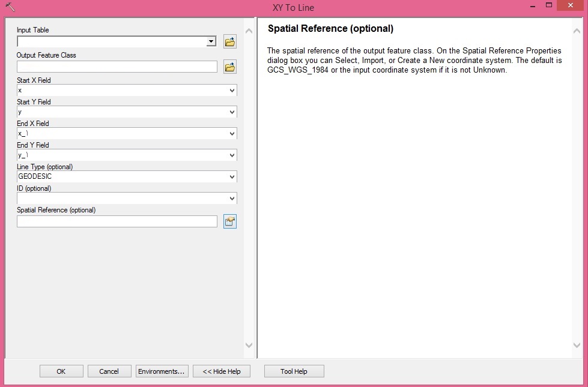Image resolution: width=588 pixels, height=387 pixels.
Task: Click the Spatial Reference (optional) field label
Action: pyautogui.click(x=56, y=210)
